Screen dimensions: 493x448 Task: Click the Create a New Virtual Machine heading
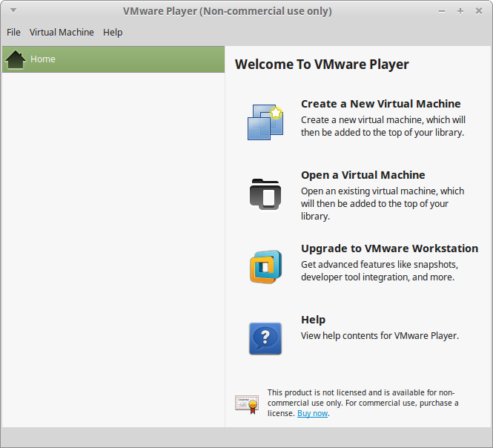(381, 104)
